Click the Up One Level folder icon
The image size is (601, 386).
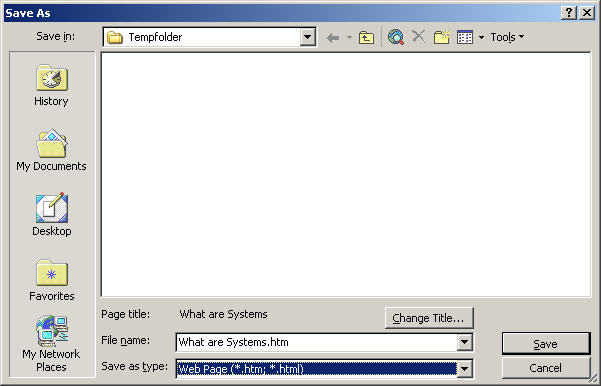(366, 37)
